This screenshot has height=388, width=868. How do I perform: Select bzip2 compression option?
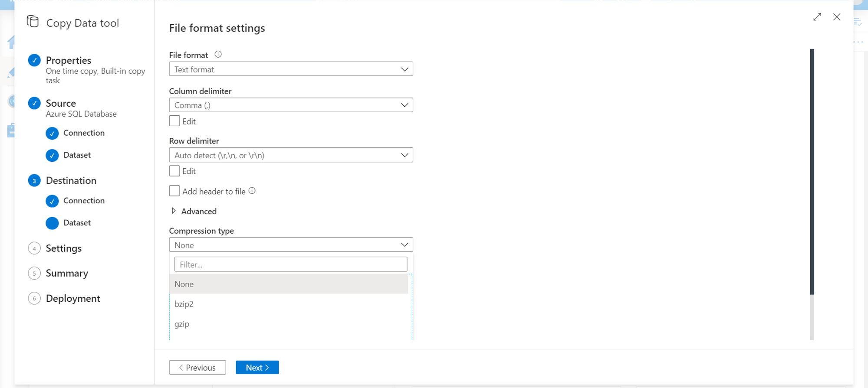pos(184,304)
